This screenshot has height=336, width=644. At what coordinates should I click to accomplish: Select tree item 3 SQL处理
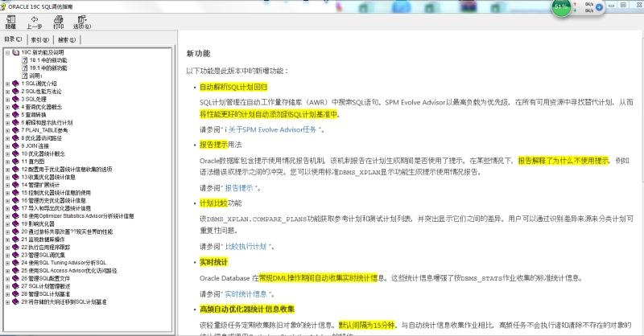pyautogui.click(x=34, y=100)
